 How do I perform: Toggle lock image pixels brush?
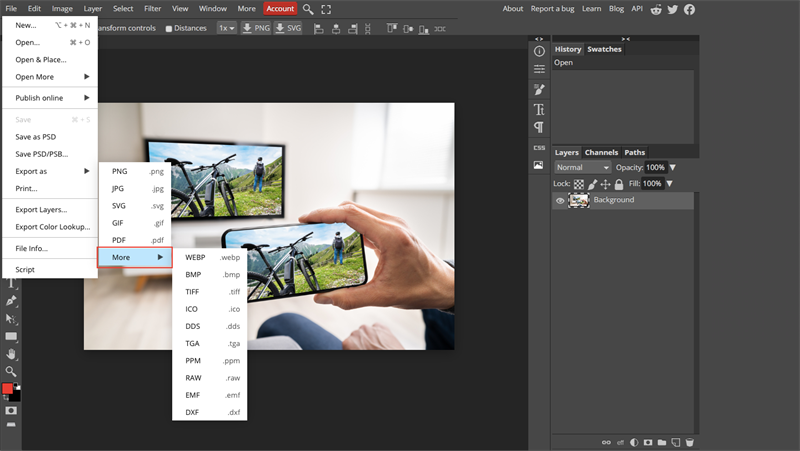(592, 184)
